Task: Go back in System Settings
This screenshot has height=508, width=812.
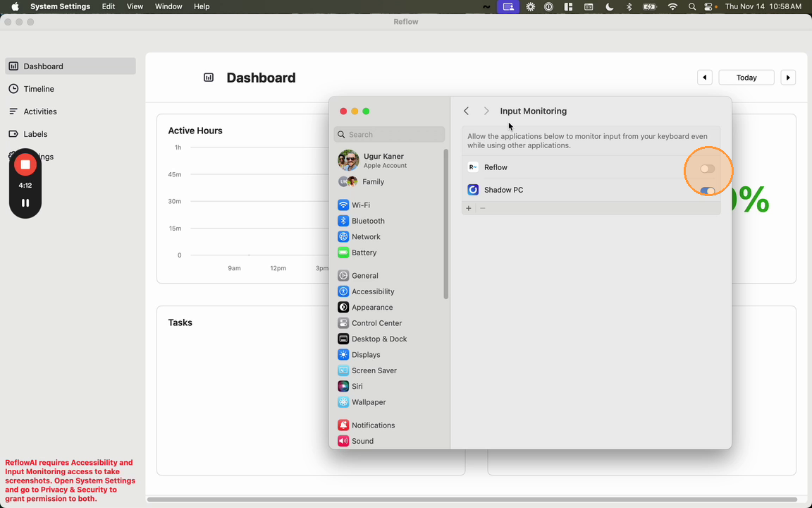Action: (466, 111)
